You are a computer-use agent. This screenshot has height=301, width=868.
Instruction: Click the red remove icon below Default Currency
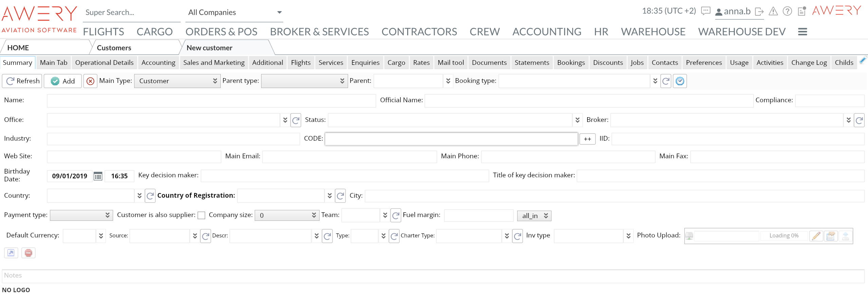click(x=29, y=253)
